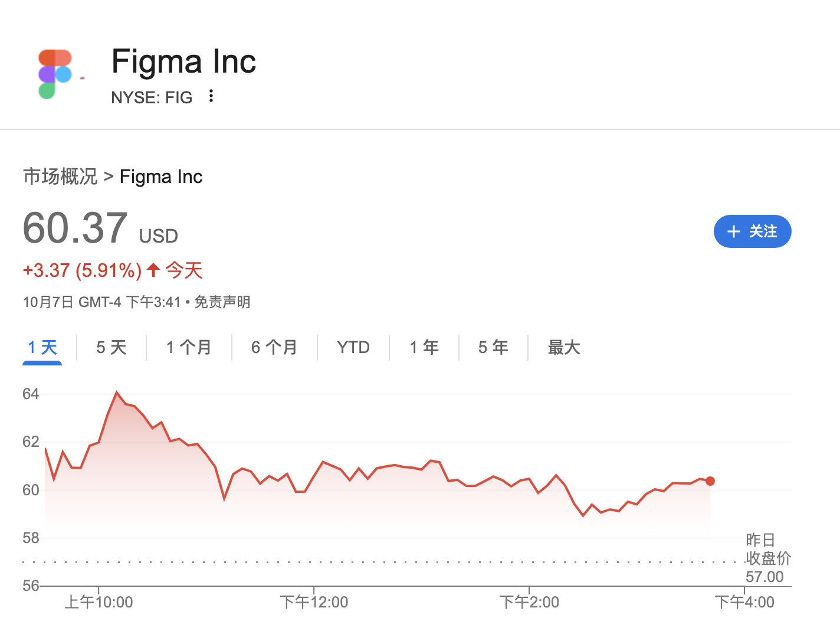
Task: Select the 1 天 range tab
Action: click(42, 347)
